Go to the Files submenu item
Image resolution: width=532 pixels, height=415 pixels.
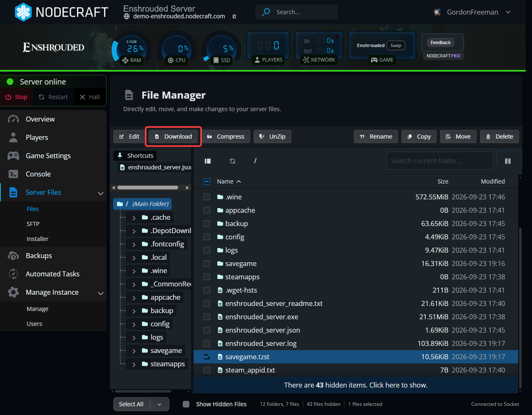[x=32, y=209]
